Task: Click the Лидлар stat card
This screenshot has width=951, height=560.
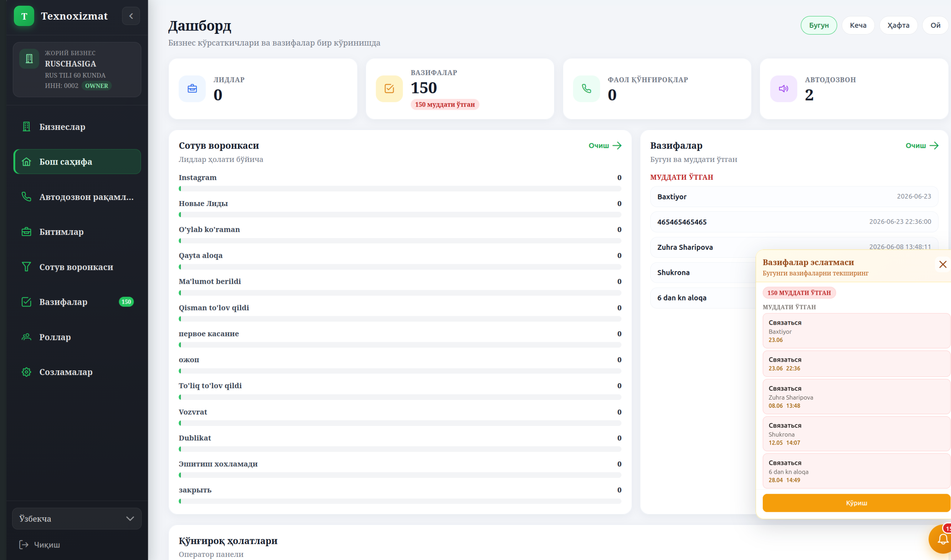Action: click(263, 89)
